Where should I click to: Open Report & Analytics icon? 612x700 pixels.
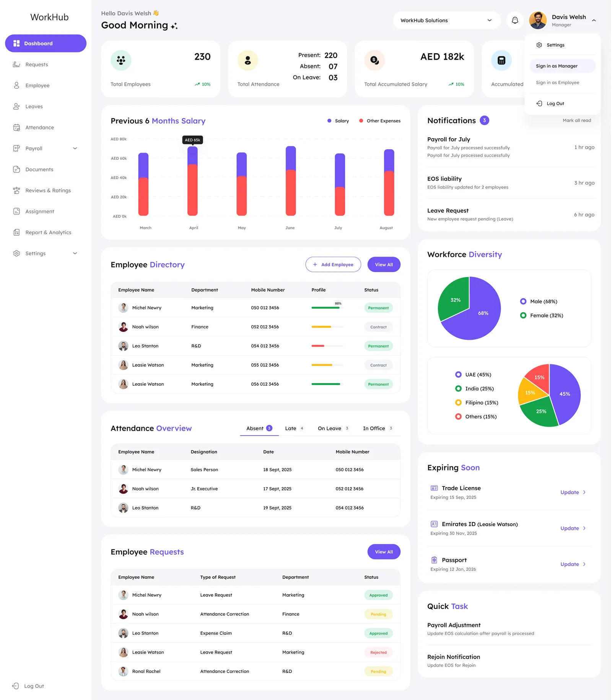16,232
